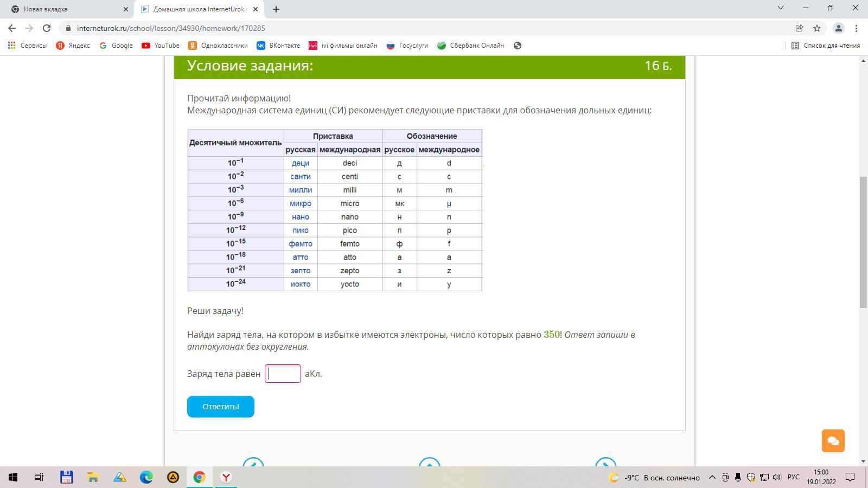Open the floppy disk app on taskbar

tap(66, 477)
